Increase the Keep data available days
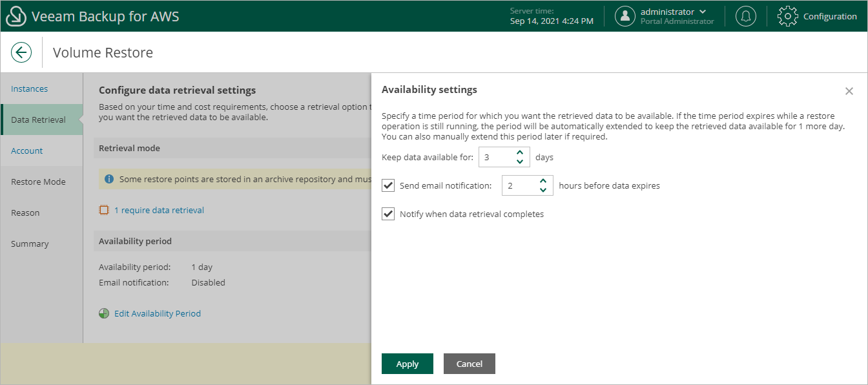868x385 pixels. point(520,153)
